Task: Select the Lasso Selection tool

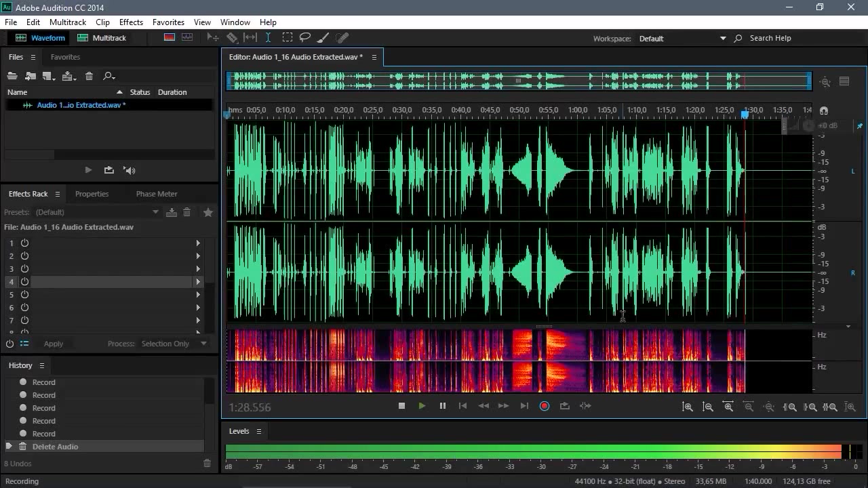Action: coord(305,38)
